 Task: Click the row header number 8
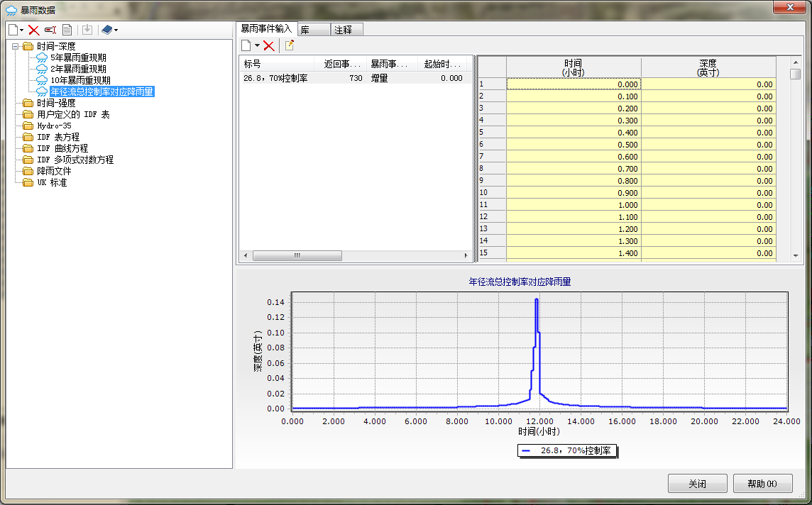pos(491,169)
